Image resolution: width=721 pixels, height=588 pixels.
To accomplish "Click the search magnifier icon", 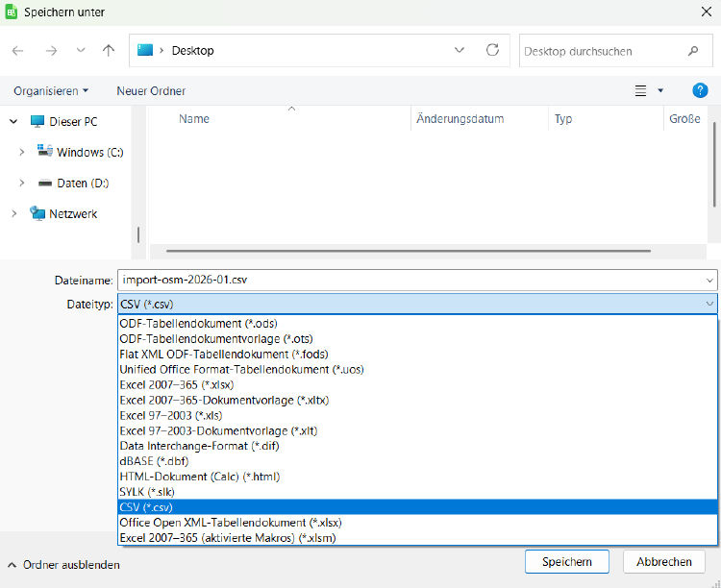I will tap(693, 51).
